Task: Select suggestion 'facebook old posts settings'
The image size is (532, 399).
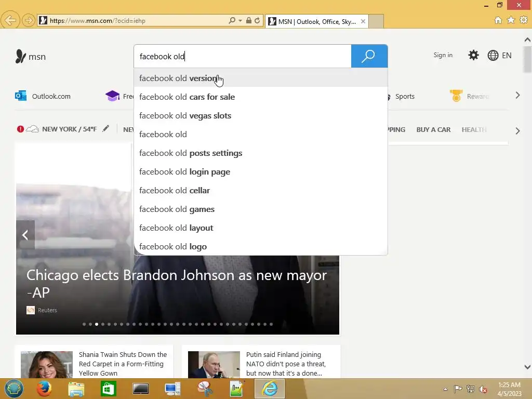Action: [261, 153]
